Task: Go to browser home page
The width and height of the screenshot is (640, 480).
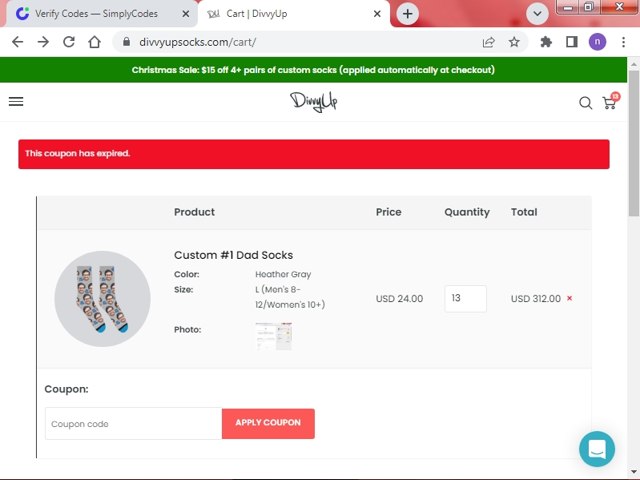Action: point(94,42)
